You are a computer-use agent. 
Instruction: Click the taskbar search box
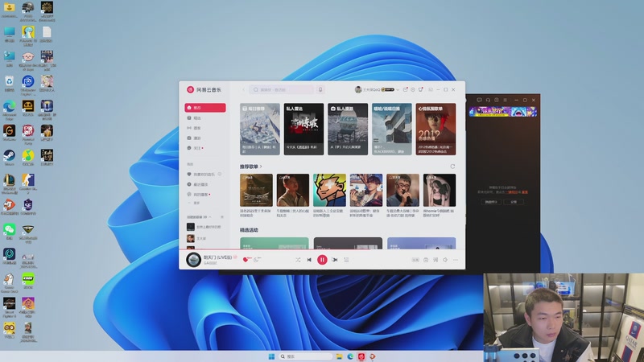click(x=305, y=356)
